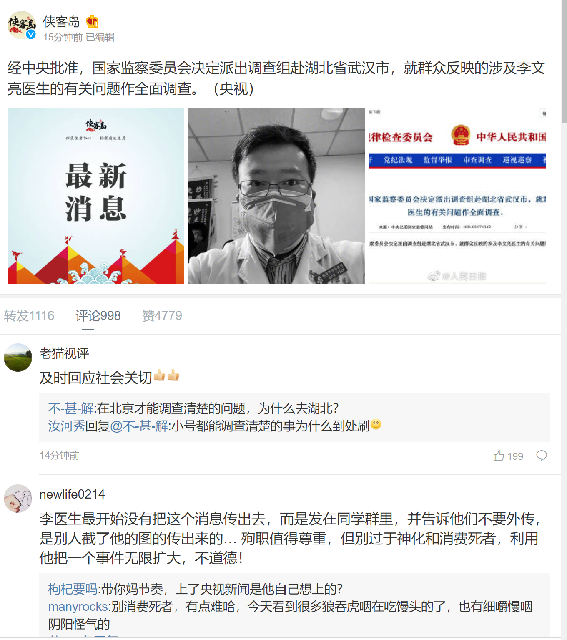Open newlife0214 user avatar
Image resolution: width=567 pixels, height=640 pixels.
pos(18,498)
